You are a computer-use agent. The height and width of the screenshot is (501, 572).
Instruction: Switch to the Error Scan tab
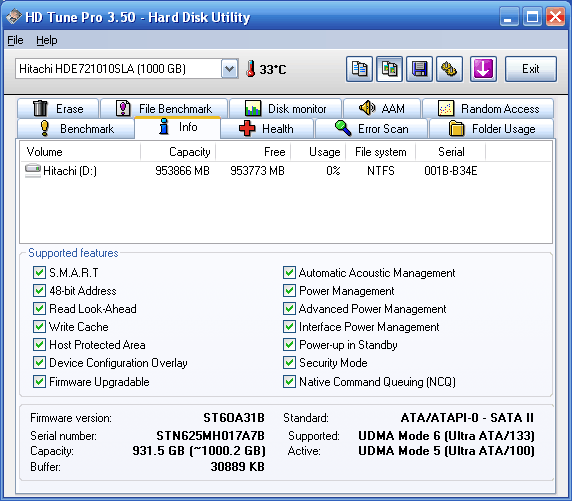371,129
